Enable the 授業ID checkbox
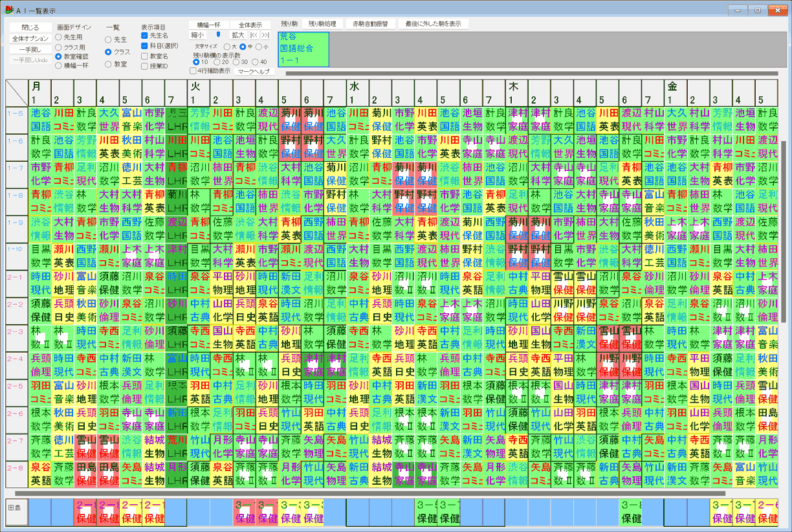This screenshot has height=532, width=792. [x=155, y=66]
